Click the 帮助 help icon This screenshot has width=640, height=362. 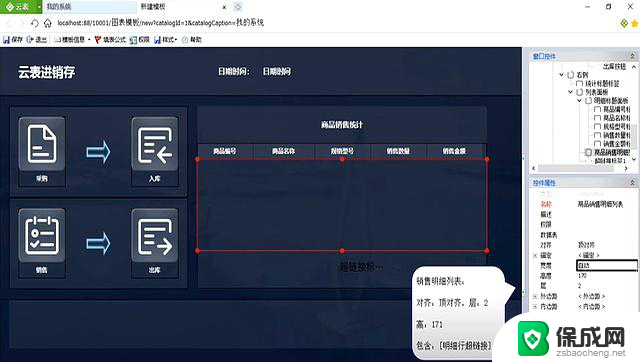185,40
